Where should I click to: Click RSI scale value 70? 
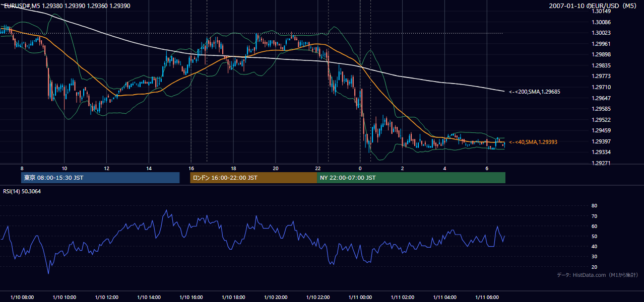coord(595,216)
